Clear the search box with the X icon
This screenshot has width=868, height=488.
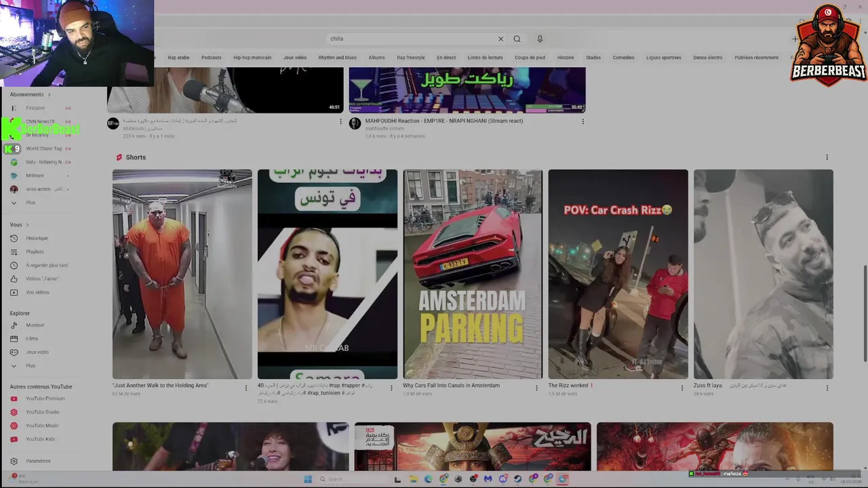(500, 39)
